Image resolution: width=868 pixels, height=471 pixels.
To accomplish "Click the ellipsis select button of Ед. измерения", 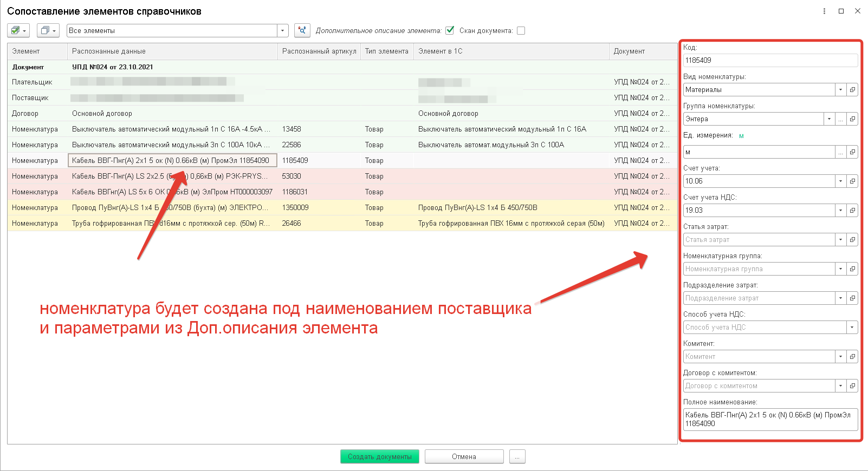I will 841,152.
